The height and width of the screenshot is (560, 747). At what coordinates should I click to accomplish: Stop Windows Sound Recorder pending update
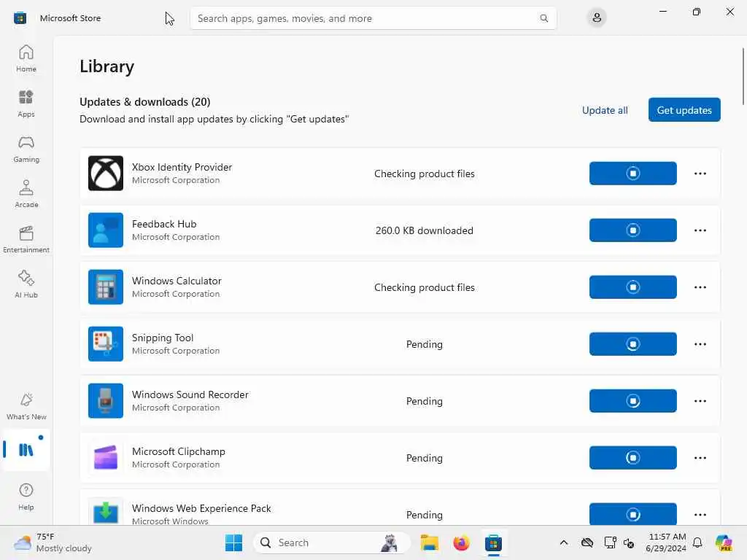tap(632, 400)
